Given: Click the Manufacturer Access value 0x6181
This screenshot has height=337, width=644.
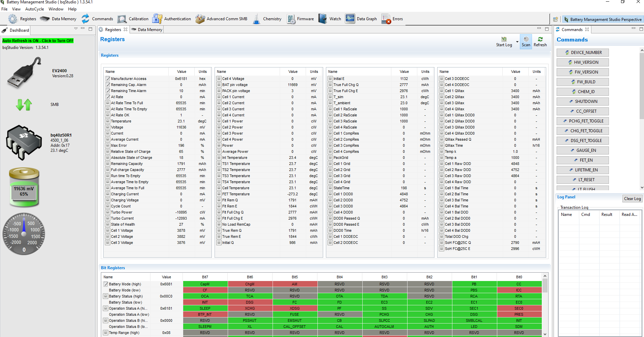Looking at the screenshot, I should coord(181,79).
